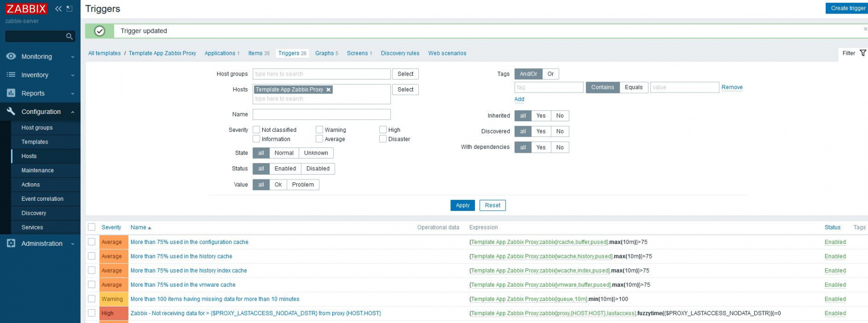Set tag match to Equals
This screenshot has width=868, height=323.
[633, 87]
